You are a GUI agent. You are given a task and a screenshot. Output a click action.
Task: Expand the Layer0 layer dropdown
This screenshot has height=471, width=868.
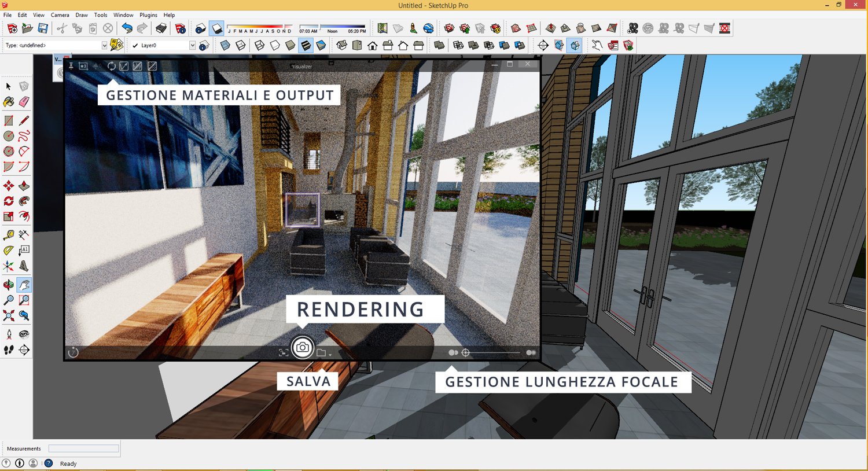[x=192, y=45]
